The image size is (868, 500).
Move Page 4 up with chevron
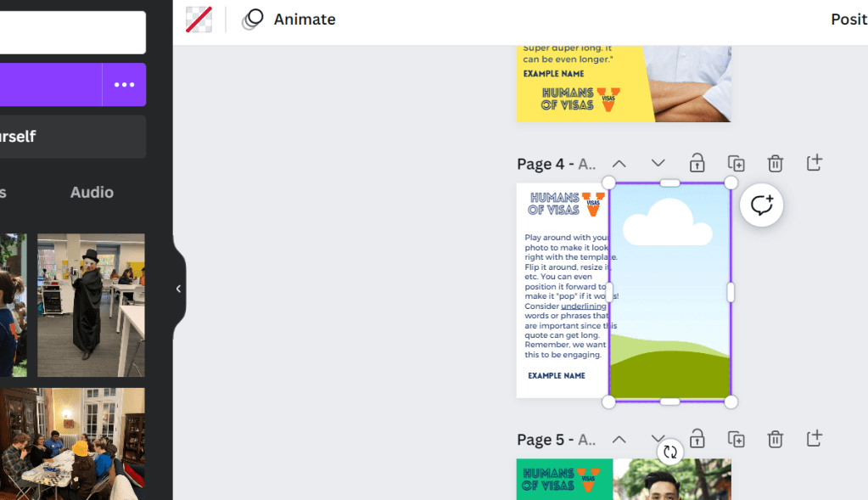coord(619,163)
